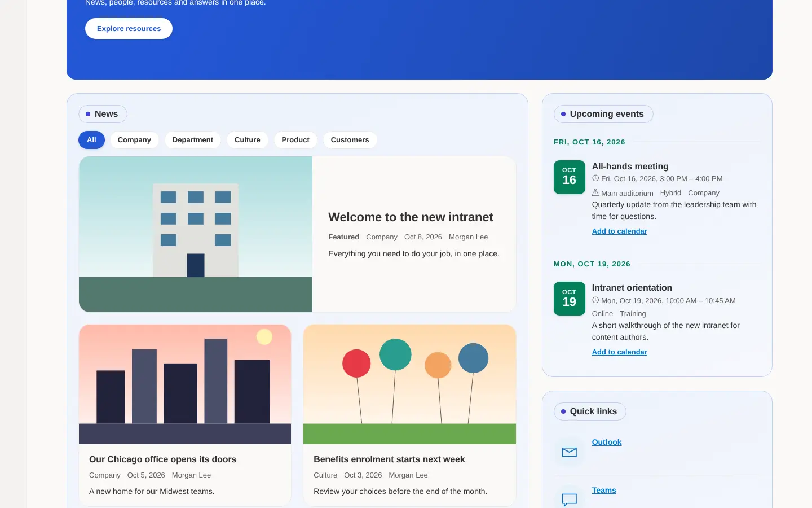Filter news by Department
The image size is (812, 508).
click(x=193, y=140)
